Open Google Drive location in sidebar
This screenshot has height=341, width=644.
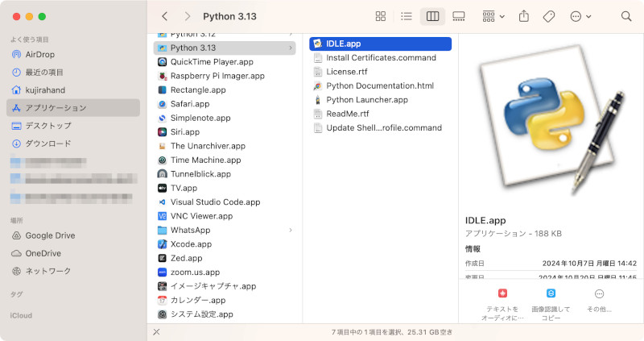coord(50,235)
